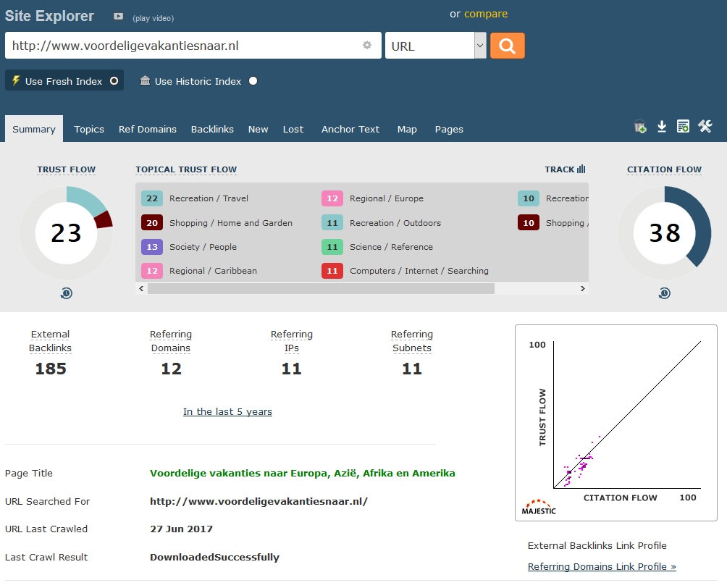Click the CITATION FLOW heading
The width and height of the screenshot is (727, 588).
click(x=665, y=169)
